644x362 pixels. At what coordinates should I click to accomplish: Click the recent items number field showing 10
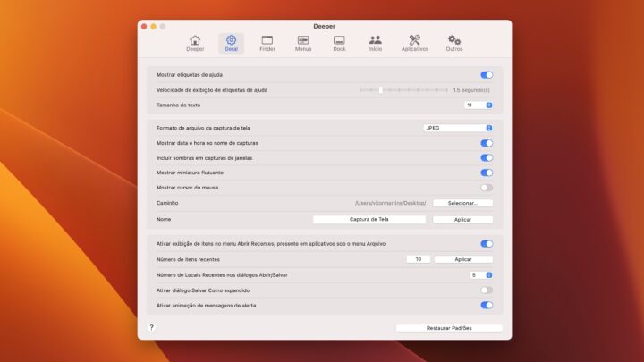pos(418,259)
